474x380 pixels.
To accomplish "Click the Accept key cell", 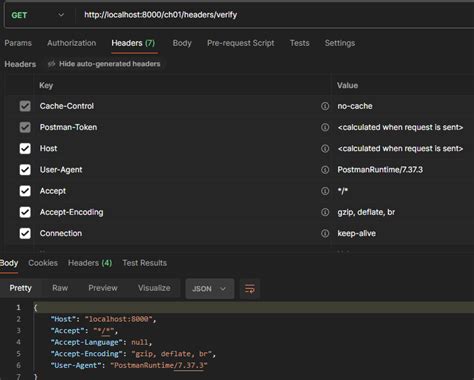I will coord(183,191).
